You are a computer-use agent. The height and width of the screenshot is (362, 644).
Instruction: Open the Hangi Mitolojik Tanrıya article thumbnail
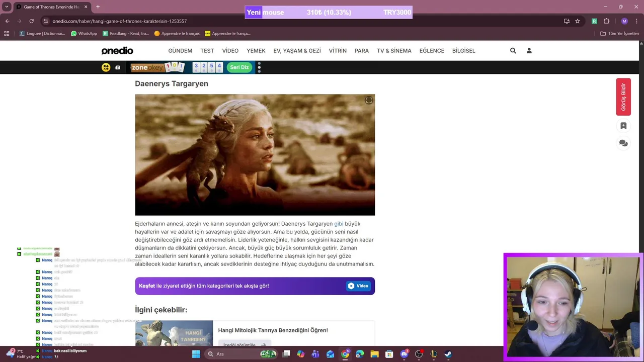click(x=174, y=333)
